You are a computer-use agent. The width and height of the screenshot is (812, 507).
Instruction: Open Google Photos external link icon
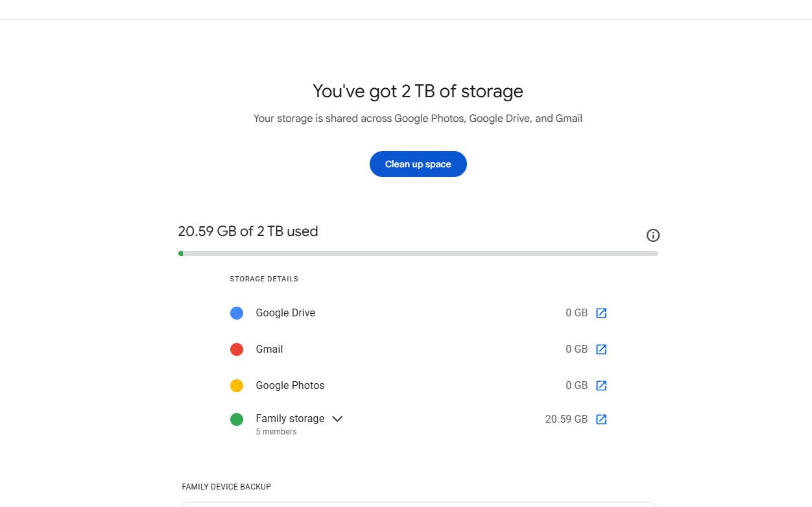click(601, 386)
